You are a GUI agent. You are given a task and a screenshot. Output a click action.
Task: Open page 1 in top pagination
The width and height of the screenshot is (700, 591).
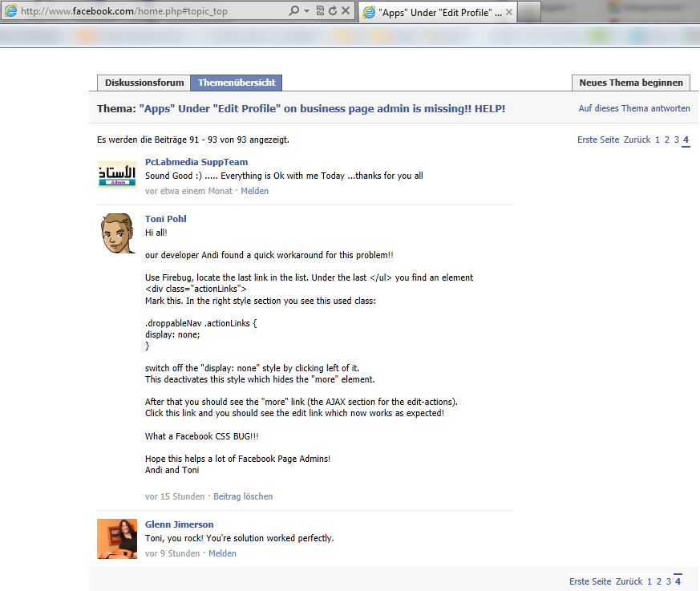click(x=658, y=140)
